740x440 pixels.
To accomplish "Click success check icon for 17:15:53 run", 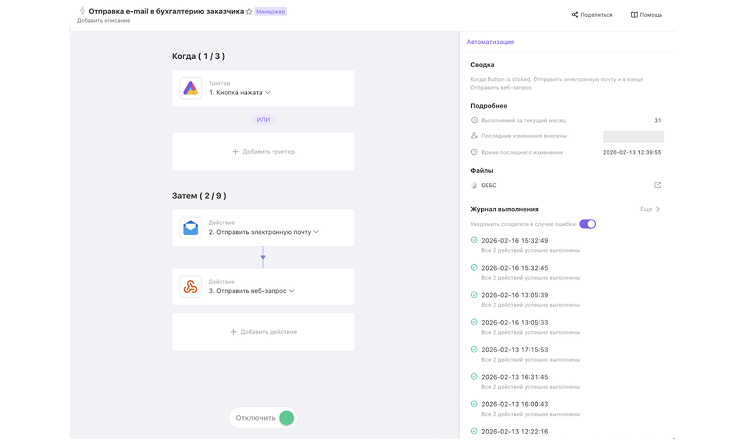I will (474, 349).
